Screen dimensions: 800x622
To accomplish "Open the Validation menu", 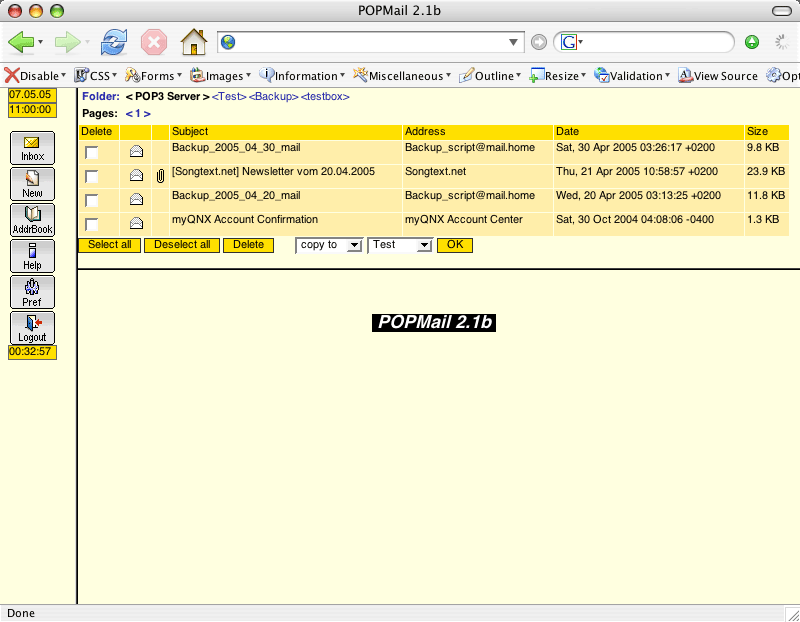I will (632, 76).
